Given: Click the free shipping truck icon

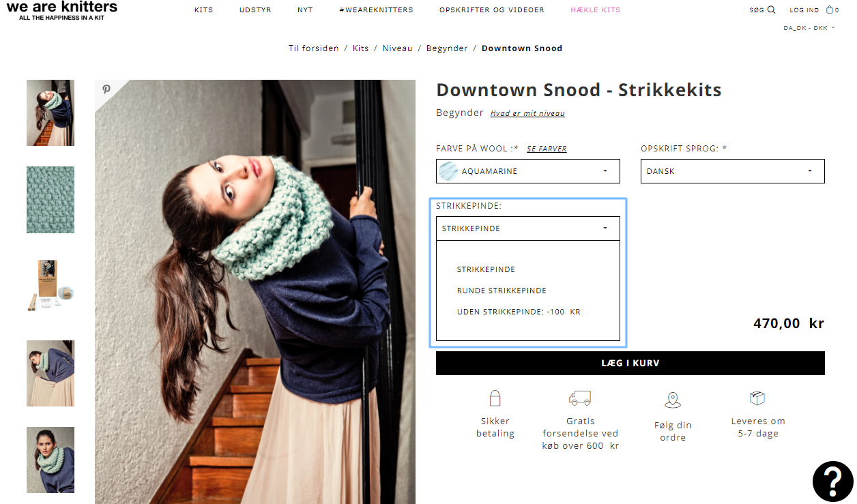Looking at the screenshot, I should point(580,398).
